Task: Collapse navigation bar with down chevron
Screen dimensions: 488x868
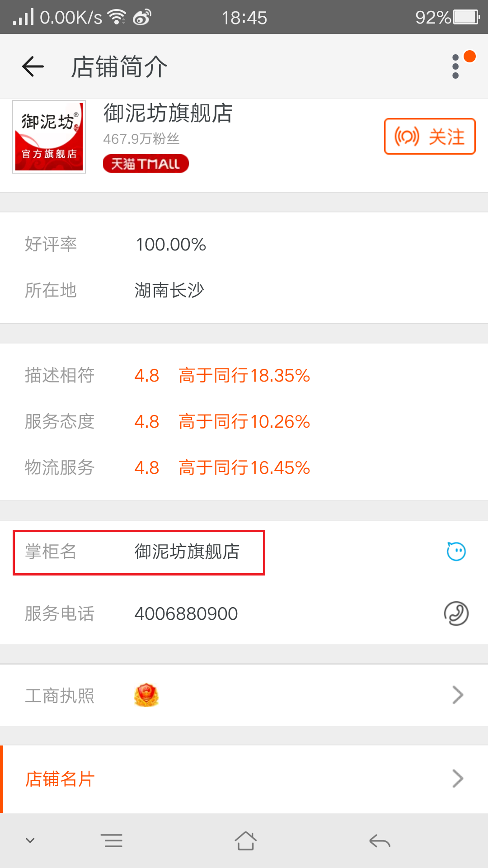Action: pyautogui.click(x=30, y=840)
